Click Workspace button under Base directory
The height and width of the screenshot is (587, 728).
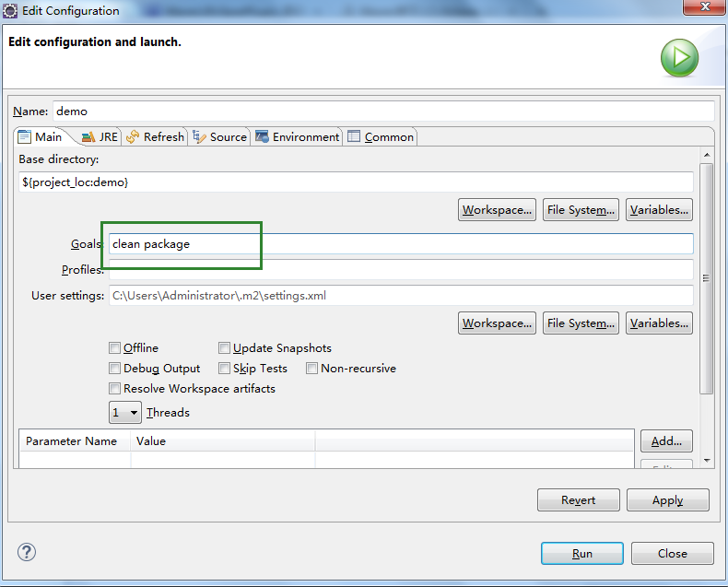[497, 210]
